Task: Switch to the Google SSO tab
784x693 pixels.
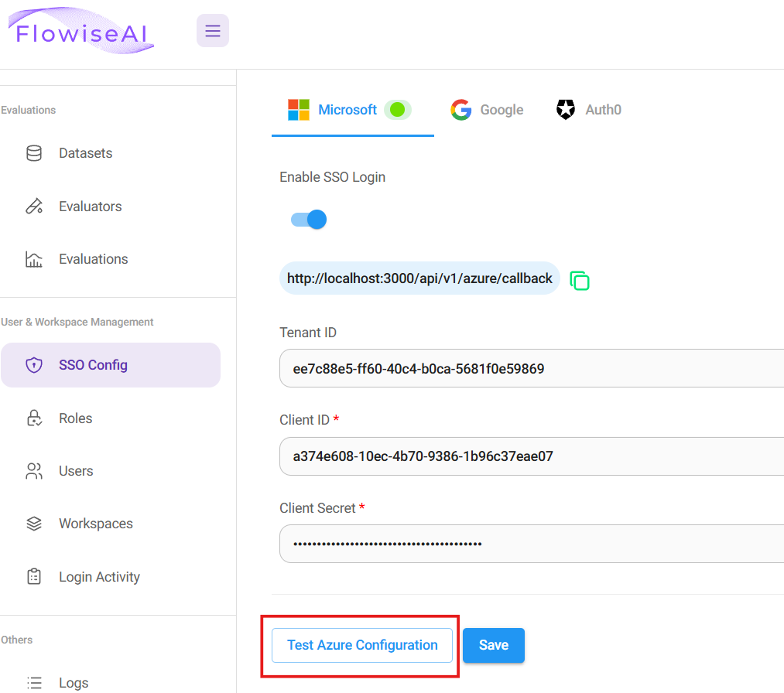Action: tap(488, 110)
